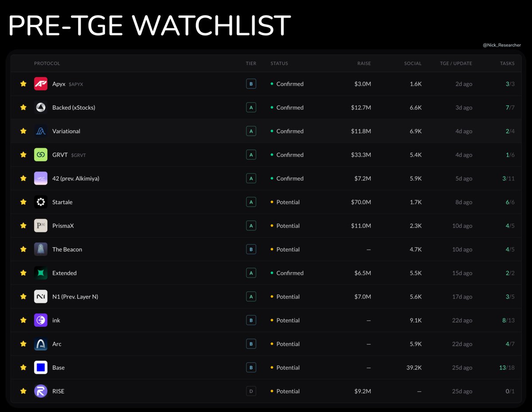The width and height of the screenshot is (532, 412).
Task: Click the 0/1 tasks value for RISE
Action: (x=510, y=391)
